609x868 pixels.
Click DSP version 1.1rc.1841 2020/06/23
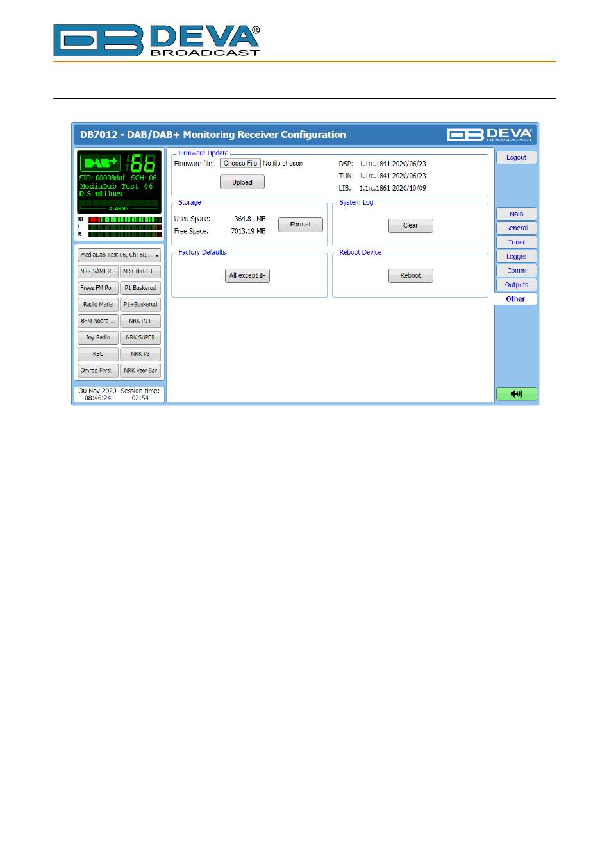[392, 164]
